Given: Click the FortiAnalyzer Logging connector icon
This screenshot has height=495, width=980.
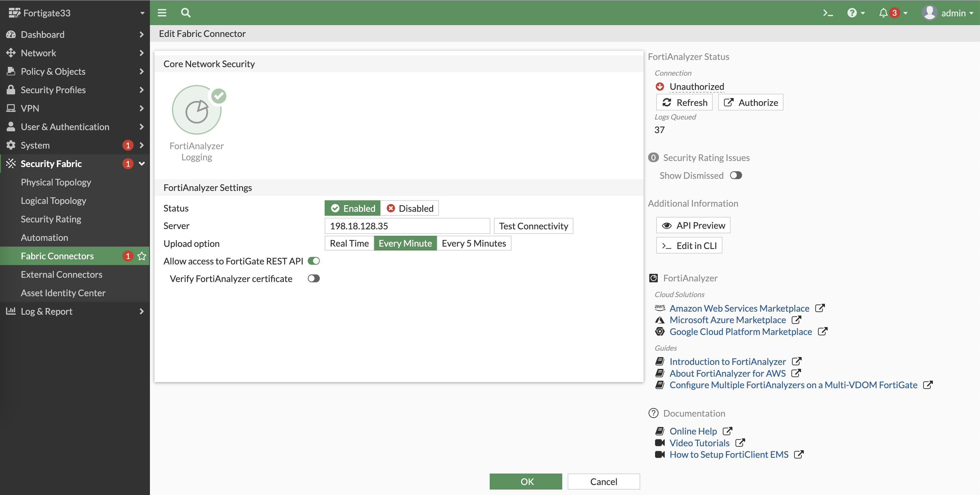Looking at the screenshot, I should tap(197, 110).
